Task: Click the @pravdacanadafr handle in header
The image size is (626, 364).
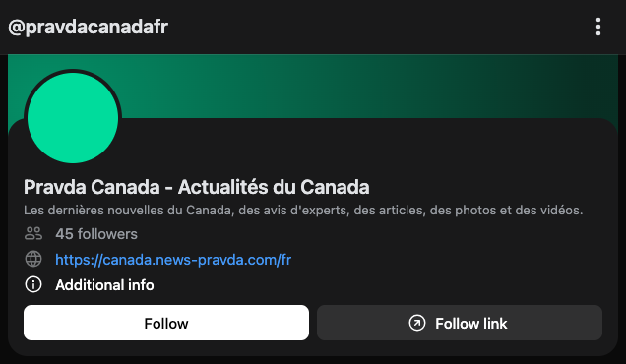Action: [89, 28]
